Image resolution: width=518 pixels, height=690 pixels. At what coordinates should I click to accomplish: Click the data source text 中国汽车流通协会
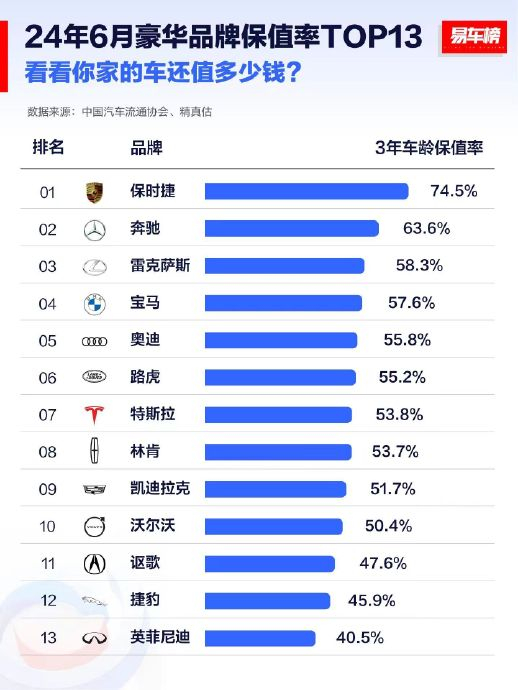pyautogui.click(x=125, y=112)
